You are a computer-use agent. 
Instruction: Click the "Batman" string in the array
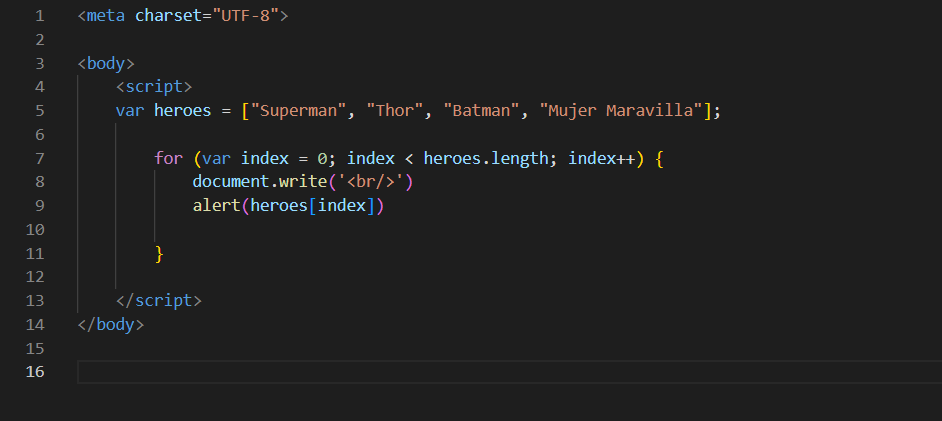482,111
